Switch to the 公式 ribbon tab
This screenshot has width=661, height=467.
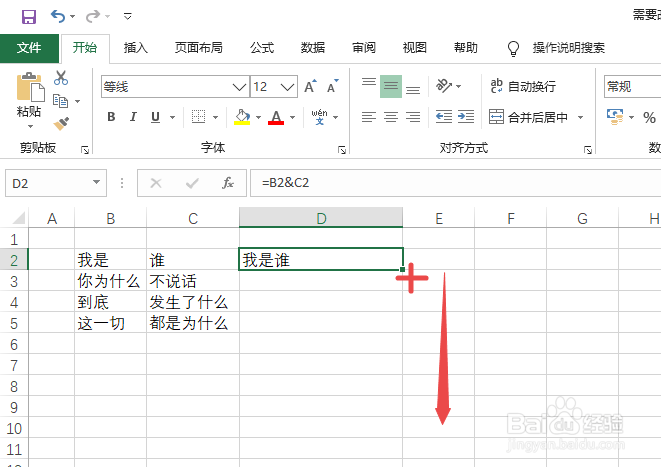[x=262, y=48]
